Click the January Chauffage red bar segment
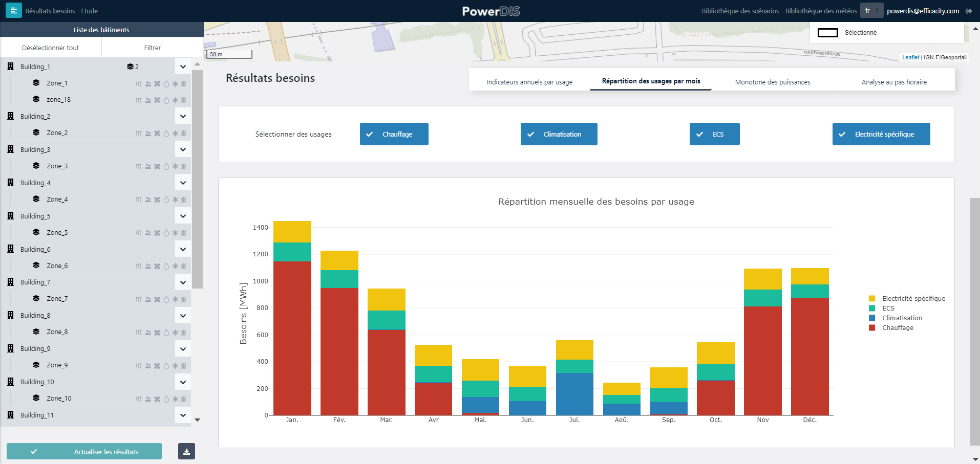Image resolution: width=980 pixels, height=464 pixels. (292, 338)
